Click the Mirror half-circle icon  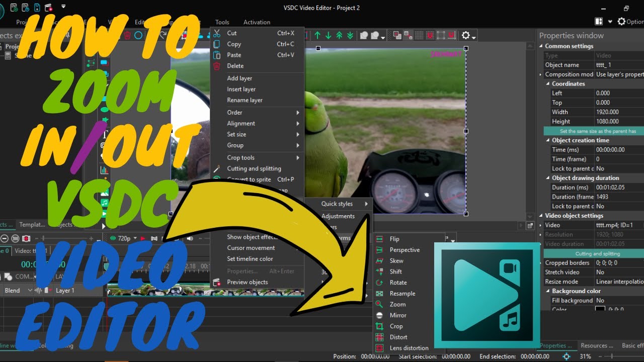380,315
